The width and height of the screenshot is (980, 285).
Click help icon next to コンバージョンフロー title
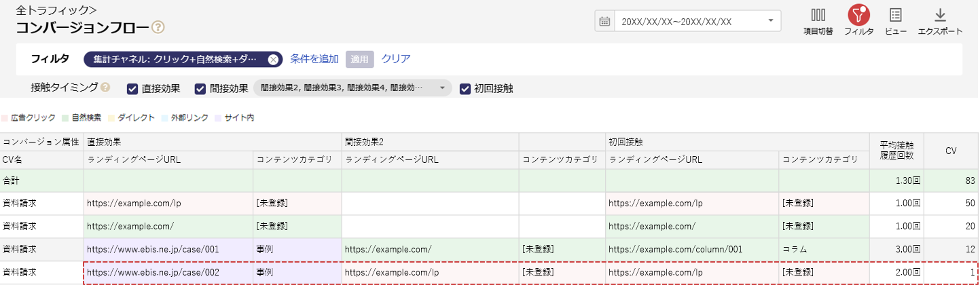coord(158,28)
